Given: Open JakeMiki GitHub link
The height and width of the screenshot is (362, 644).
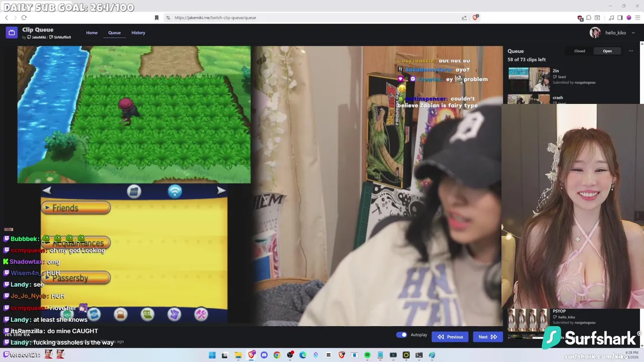Looking at the screenshot, I should [37, 37].
